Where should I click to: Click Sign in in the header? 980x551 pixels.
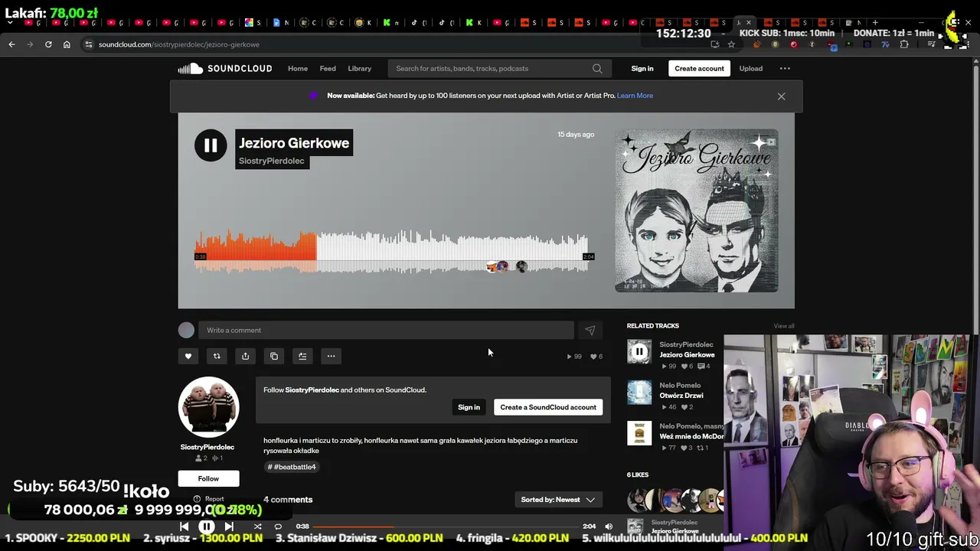(642, 69)
